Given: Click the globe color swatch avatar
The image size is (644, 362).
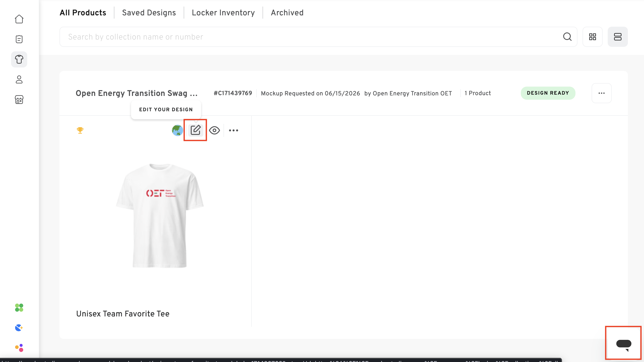Looking at the screenshot, I should pos(177,130).
